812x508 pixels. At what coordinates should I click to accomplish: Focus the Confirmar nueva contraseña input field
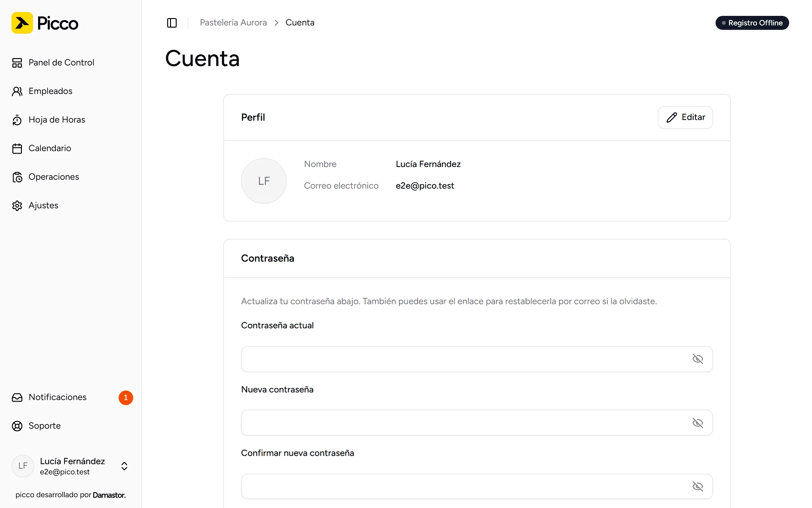pyautogui.click(x=476, y=486)
